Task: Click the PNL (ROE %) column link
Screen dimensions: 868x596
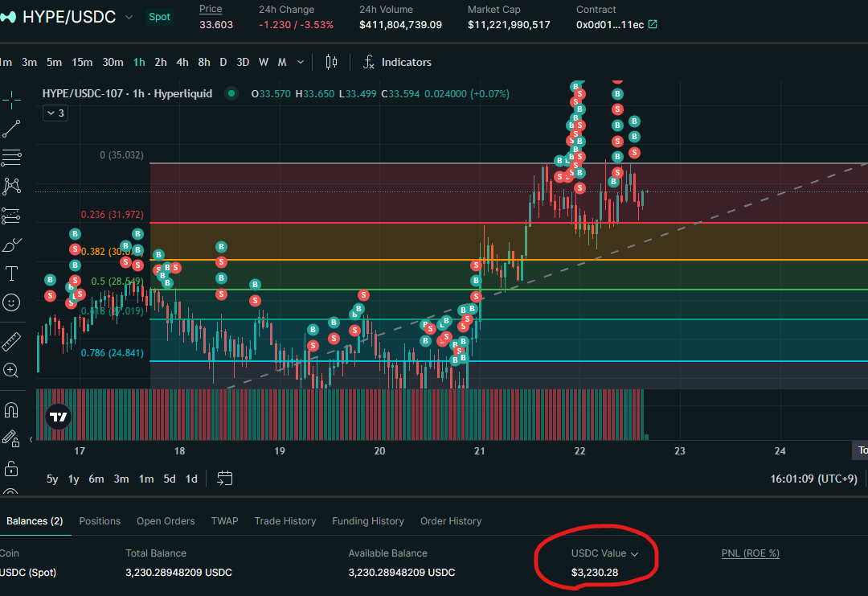Action: [x=750, y=553]
